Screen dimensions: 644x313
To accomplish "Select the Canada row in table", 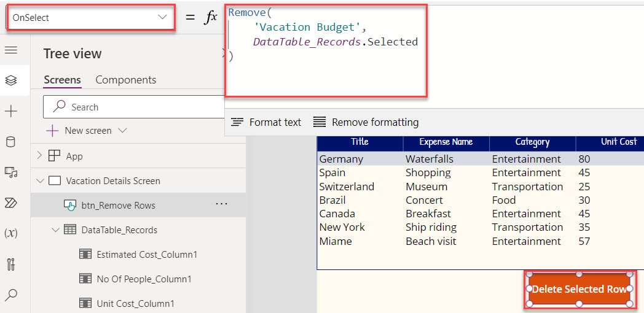I will (x=481, y=214).
